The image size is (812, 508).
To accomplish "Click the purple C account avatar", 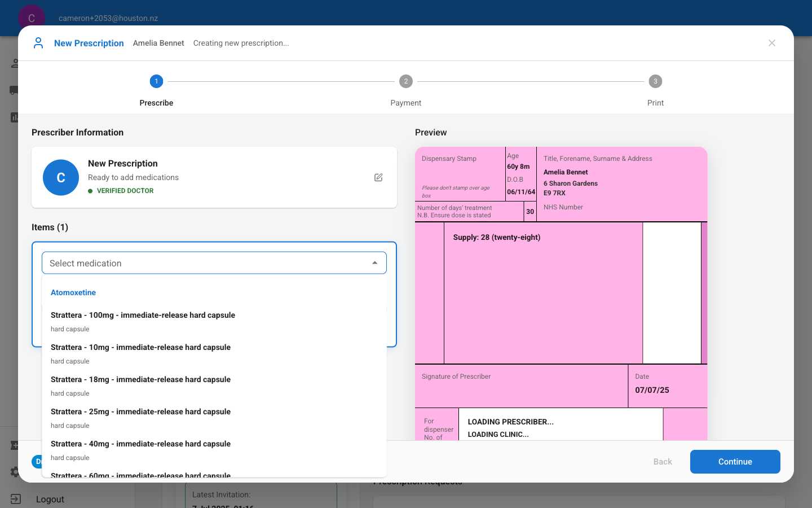I will coord(32,18).
